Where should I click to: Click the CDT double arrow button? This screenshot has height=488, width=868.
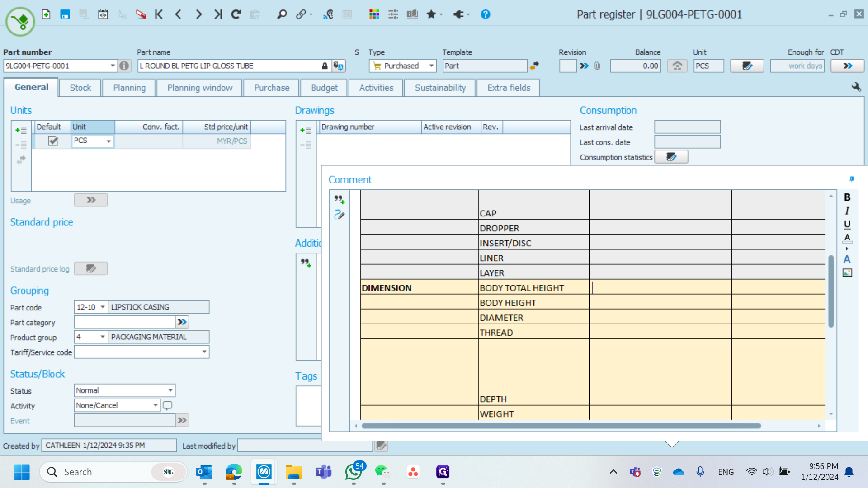pyautogui.click(x=848, y=66)
